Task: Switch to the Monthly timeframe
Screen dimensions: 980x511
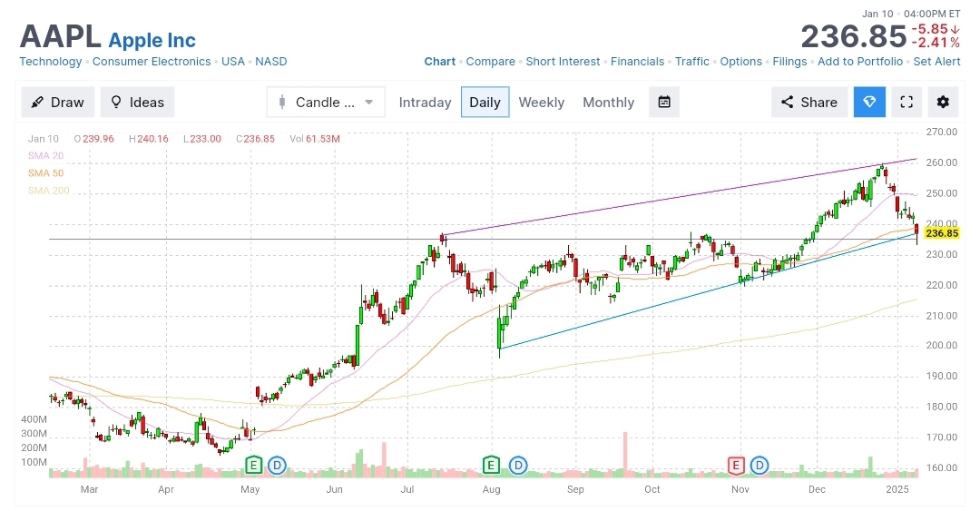Action: tap(608, 102)
